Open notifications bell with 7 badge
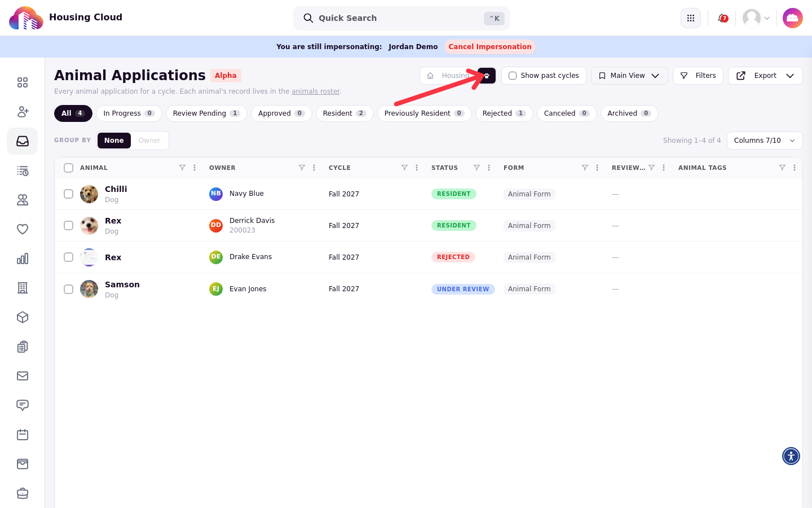 (x=722, y=18)
